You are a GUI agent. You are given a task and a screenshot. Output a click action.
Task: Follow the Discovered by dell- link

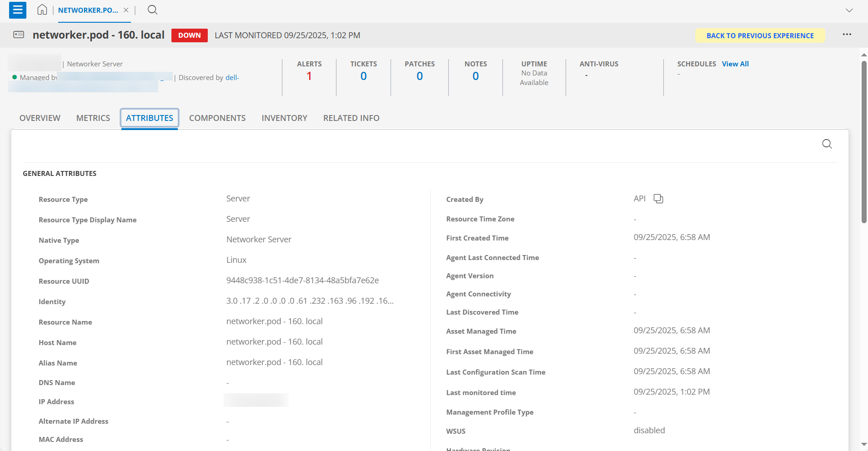[232, 78]
